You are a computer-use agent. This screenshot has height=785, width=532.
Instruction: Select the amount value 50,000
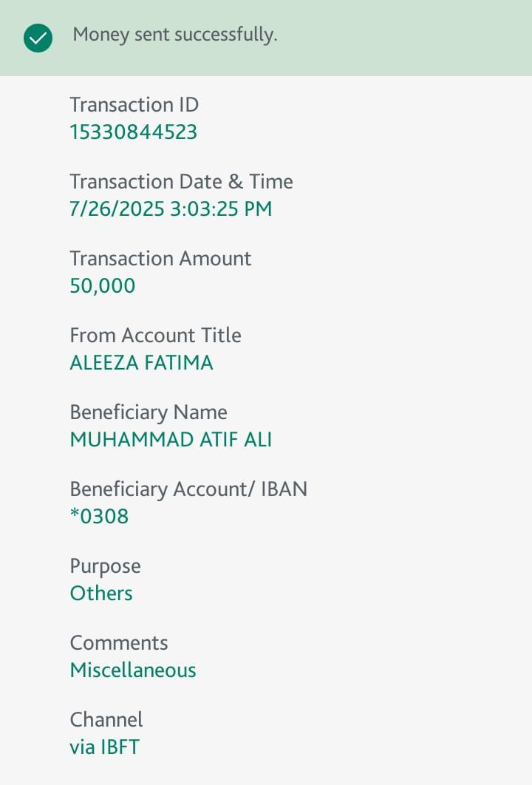point(103,286)
